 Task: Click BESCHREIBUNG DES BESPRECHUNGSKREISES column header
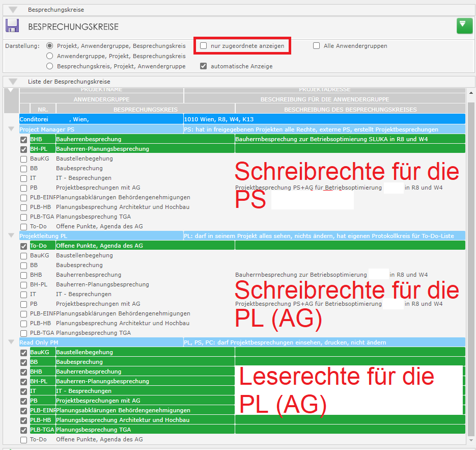tap(350, 109)
